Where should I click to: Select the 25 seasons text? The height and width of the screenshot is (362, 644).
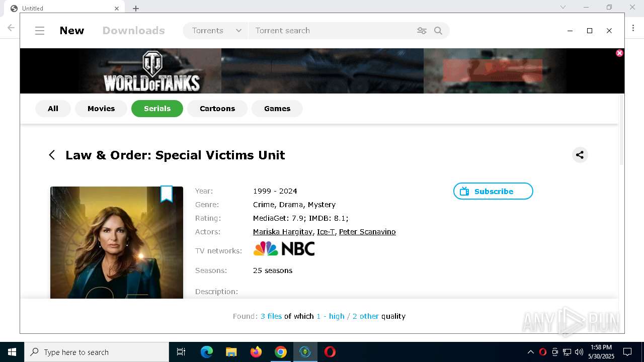(x=273, y=270)
